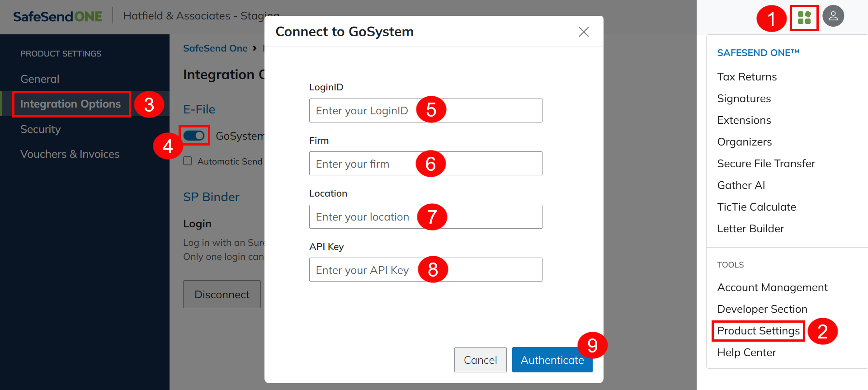This screenshot has height=390, width=868.
Task: Open Security settings in sidebar
Action: click(40, 129)
